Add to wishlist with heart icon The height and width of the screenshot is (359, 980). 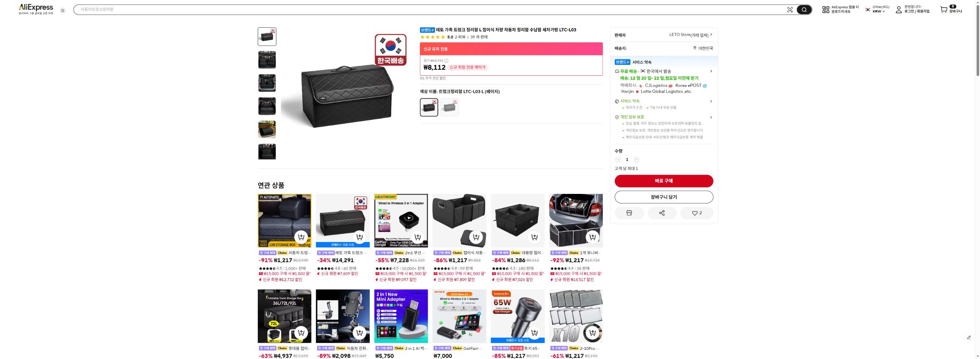coord(697,213)
